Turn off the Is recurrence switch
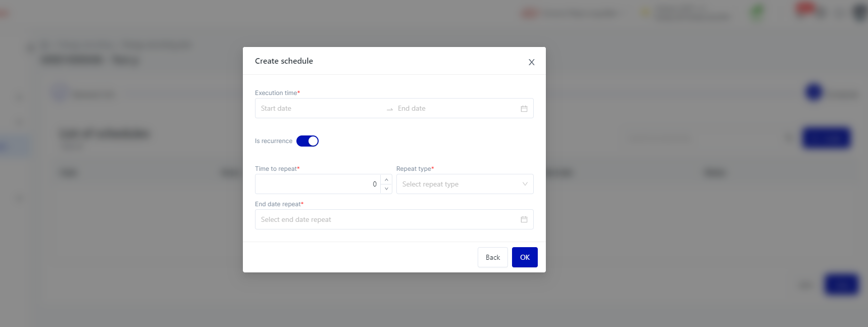Image resolution: width=868 pixels, height=327 pixels. click(x=308, y=141)
